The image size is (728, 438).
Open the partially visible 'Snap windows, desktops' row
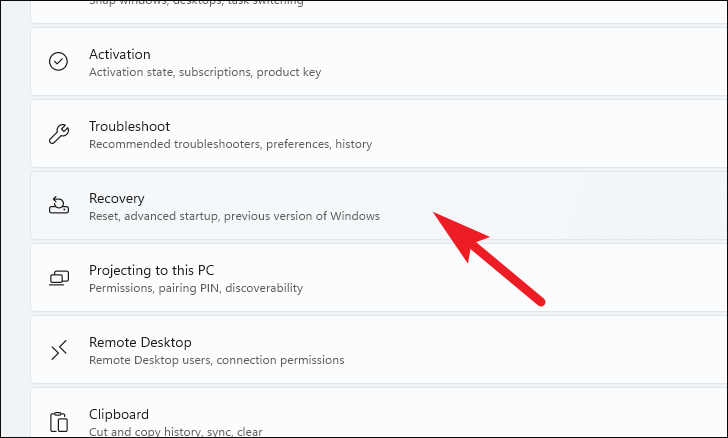(378, 12)
